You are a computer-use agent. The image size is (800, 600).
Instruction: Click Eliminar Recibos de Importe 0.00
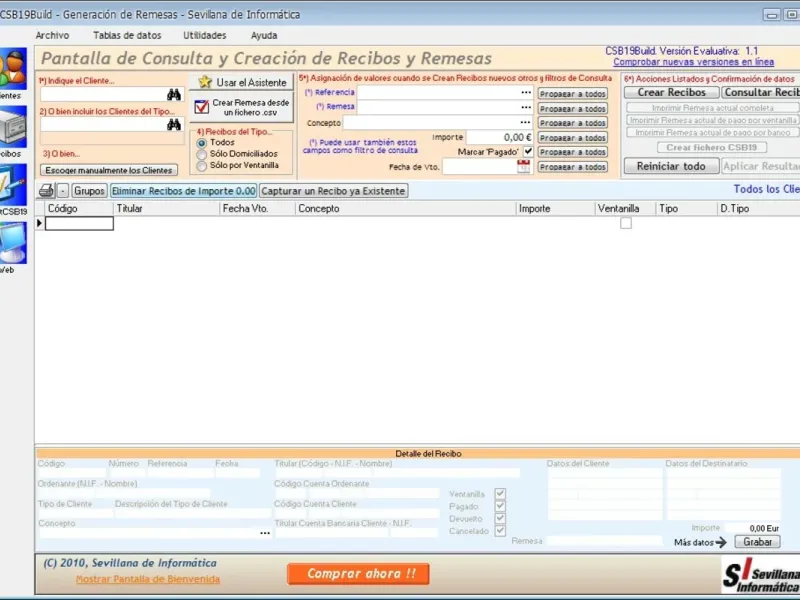pos(184,191)
